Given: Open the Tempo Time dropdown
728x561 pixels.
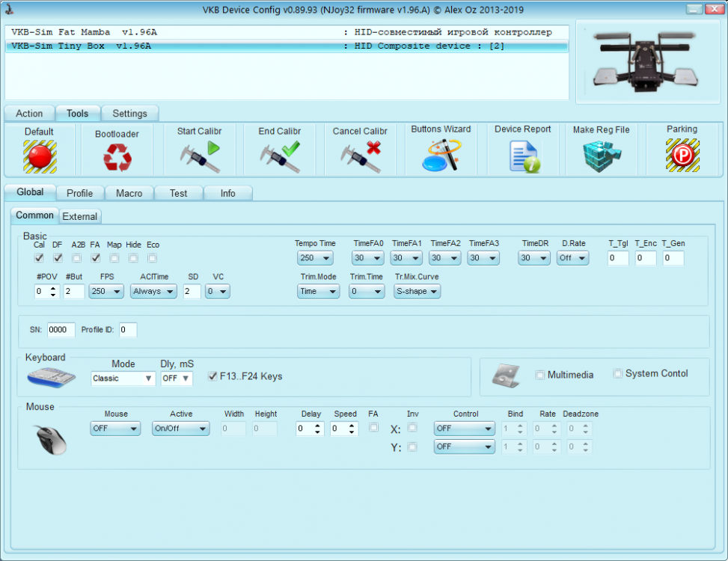Looking at the screenshot, I should (315, 258).
